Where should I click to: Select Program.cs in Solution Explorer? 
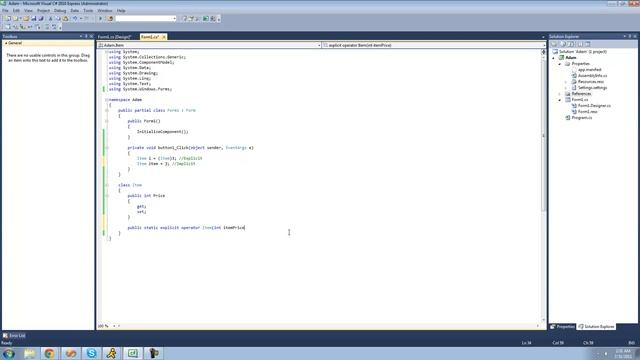pos(582,118)
